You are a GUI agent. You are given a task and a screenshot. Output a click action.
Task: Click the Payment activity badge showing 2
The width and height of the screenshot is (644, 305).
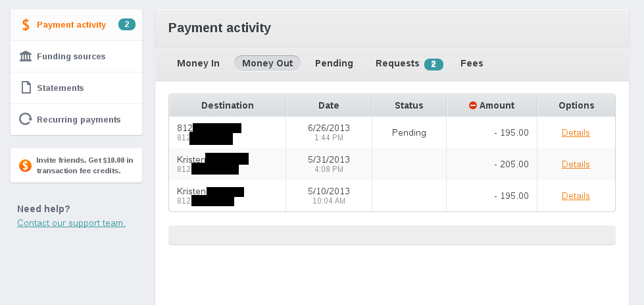coord(127,24)
